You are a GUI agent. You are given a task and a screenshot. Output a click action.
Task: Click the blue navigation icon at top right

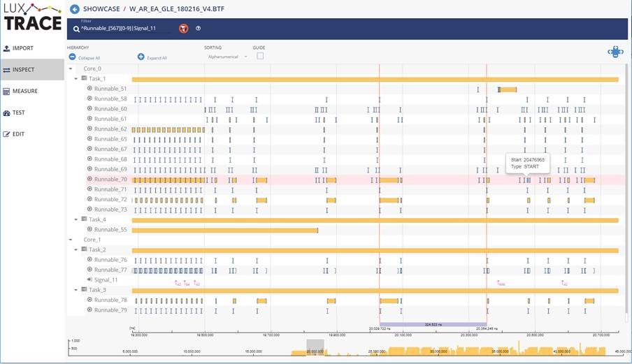(x=615, y=52)
